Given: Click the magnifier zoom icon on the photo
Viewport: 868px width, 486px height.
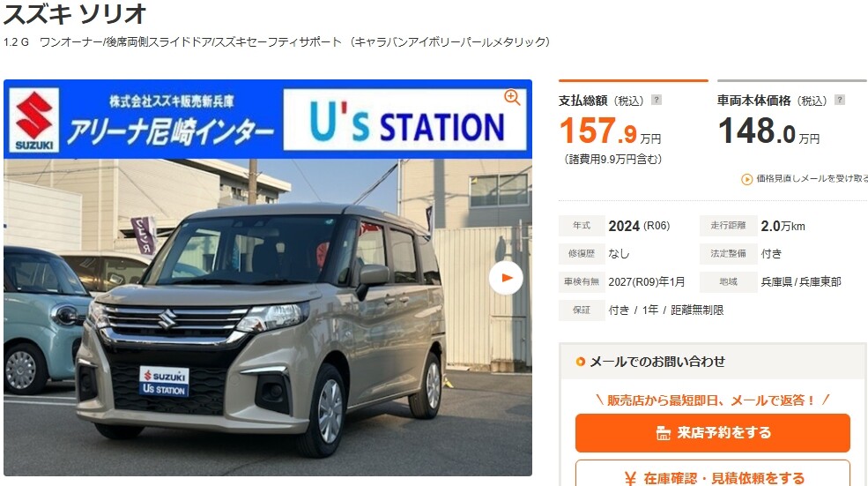Looking at the screenshot, I should (x=512, y=98).
